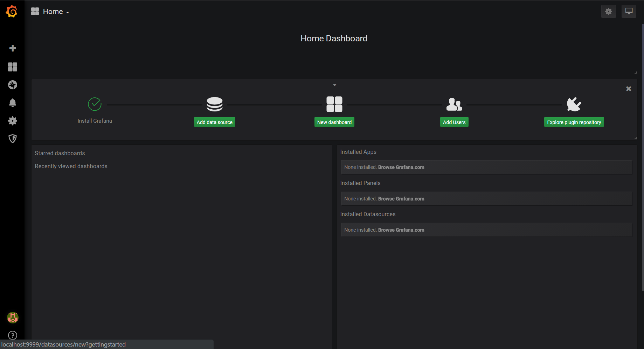Click the plug plugin step icon
This screenshot has height=349, width=644.
pos(574,104)
